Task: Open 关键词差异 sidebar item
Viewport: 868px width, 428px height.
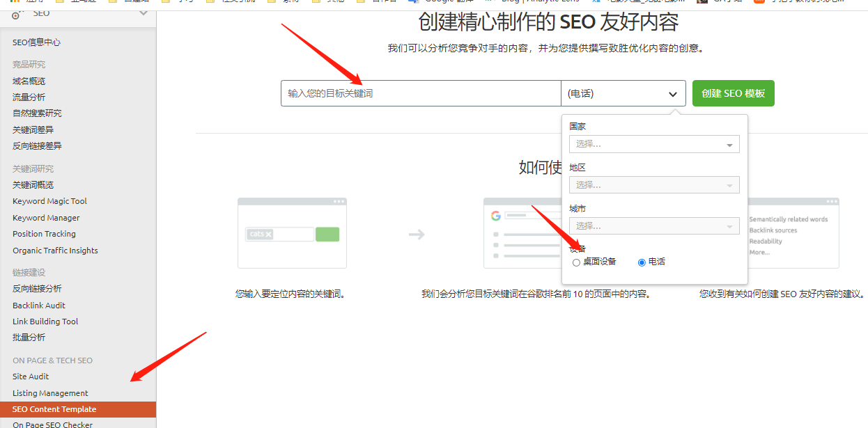Action: tap(33, 130)
